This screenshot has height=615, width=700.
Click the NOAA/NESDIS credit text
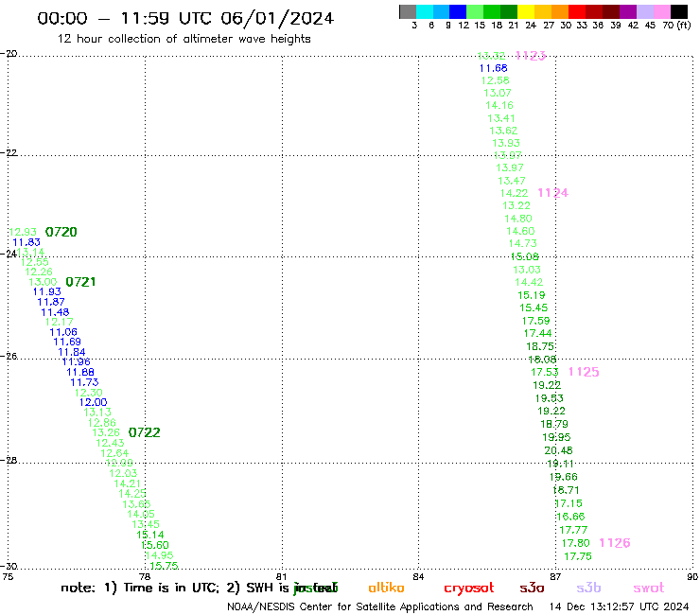pos(380,606)
